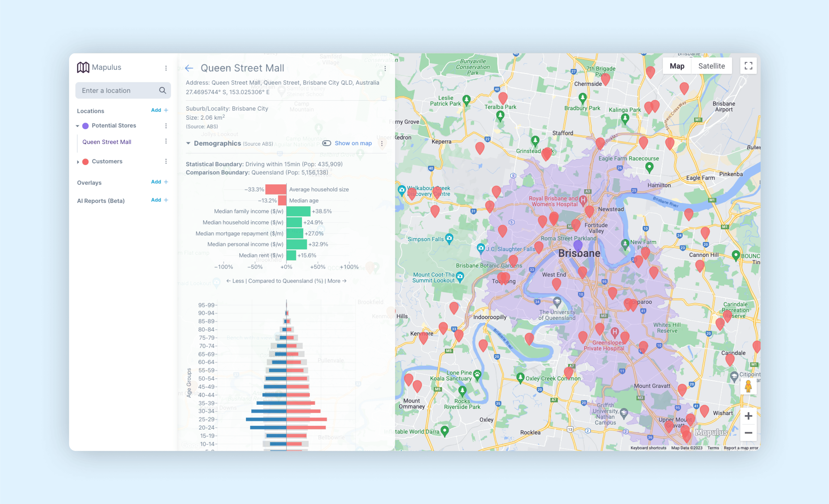Click the Street View pegman icon
Image resolution: width=829 pixels, height=504 pixels.
tap(748, 386)
